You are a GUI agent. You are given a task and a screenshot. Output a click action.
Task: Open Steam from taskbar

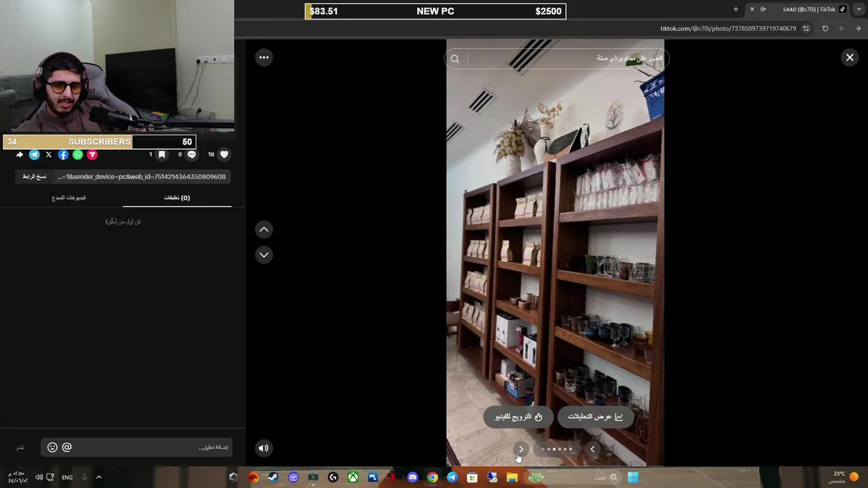[273, 477]
